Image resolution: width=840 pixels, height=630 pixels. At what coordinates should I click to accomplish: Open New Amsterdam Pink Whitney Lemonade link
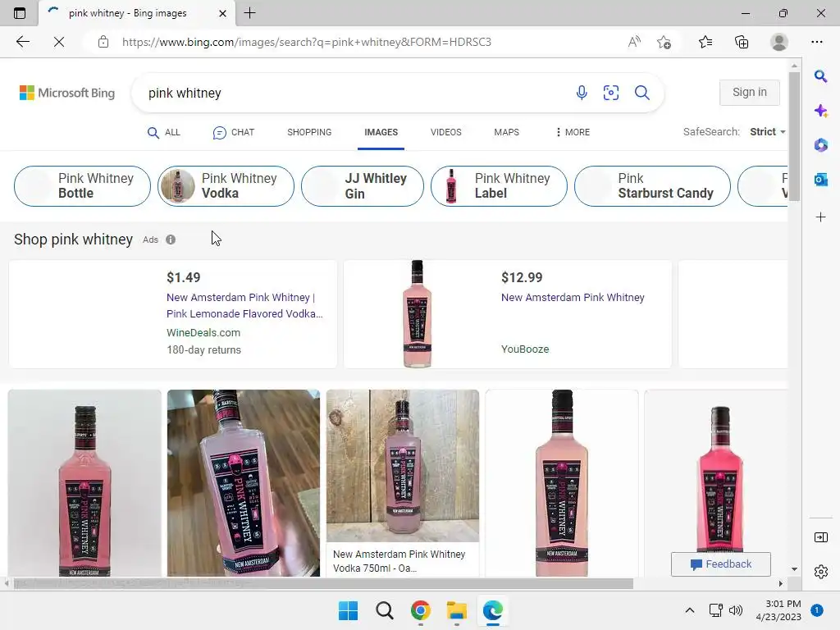click(244, 305)
